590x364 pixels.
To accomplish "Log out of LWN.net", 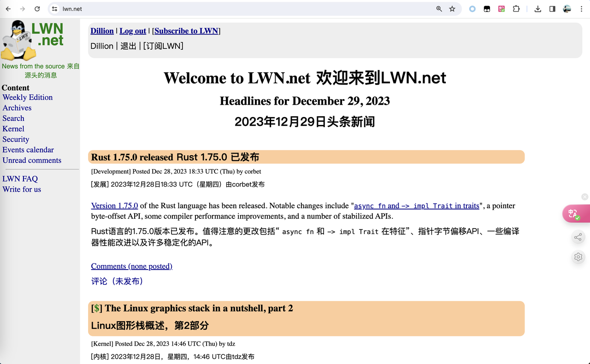I will click(133, 31).
